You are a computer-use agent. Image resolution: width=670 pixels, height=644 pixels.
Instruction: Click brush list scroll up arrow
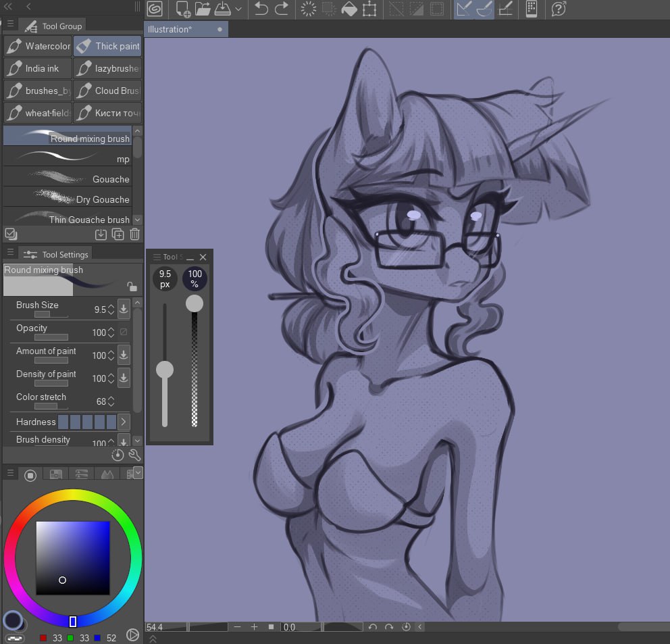click(x=137, y=130)
